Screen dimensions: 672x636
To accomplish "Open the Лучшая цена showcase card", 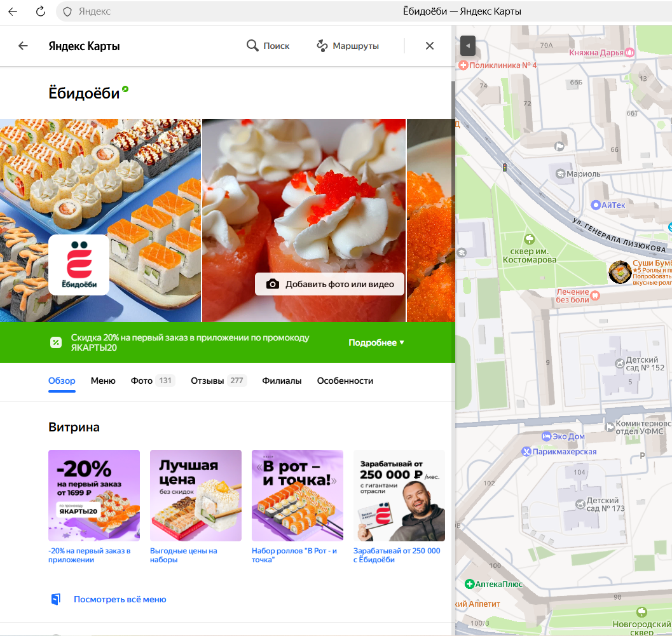I will pyautogui.click(x=195, y=496).
